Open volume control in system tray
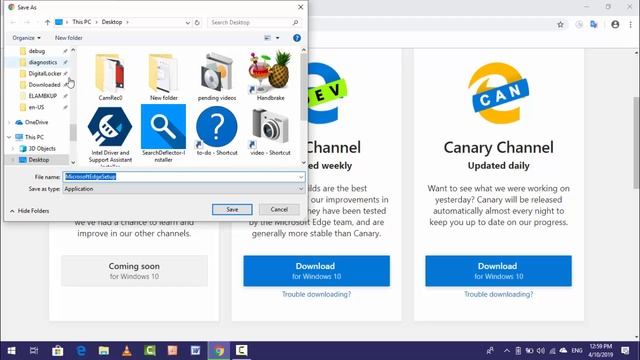Viewport: 640px width, 360px height. tap(541, 351)
